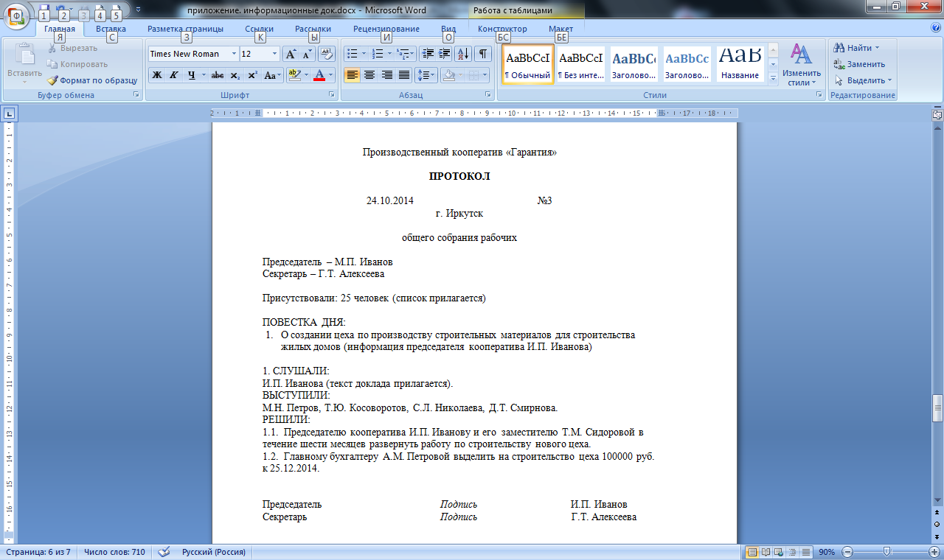The width and height of the screenshot is (944, 560).
Task: Switch to the Разметка страницы tab
Action: (185, 29)
